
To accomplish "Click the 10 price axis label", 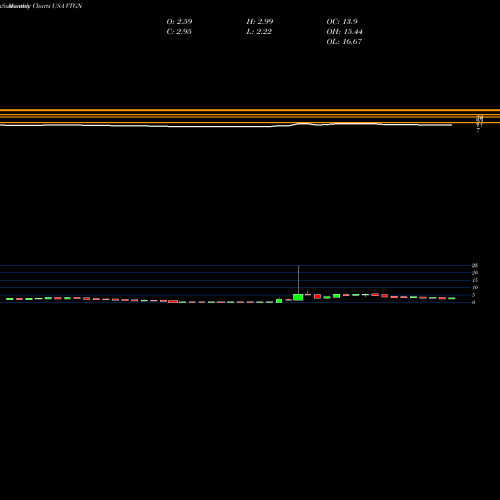I will pos(475,288).
